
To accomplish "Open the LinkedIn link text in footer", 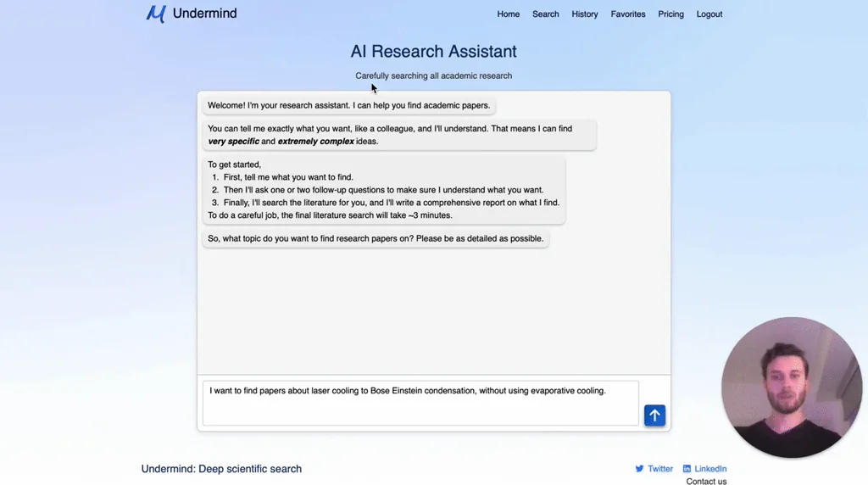I will (x=710, y=469).
